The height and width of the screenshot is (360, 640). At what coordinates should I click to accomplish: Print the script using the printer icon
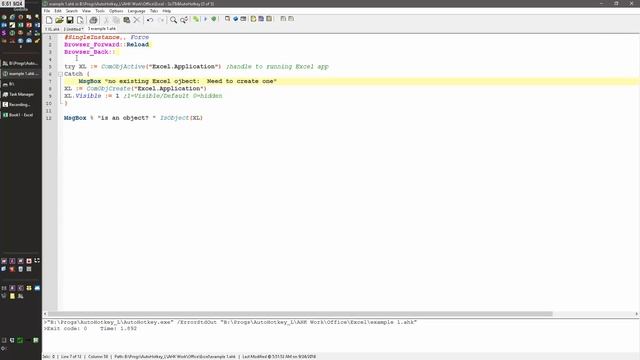93,20
